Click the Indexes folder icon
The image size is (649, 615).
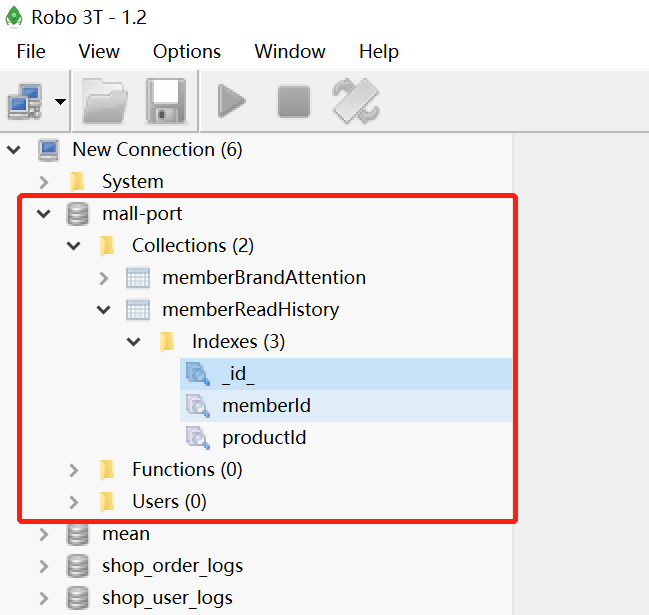coord(167,342)
